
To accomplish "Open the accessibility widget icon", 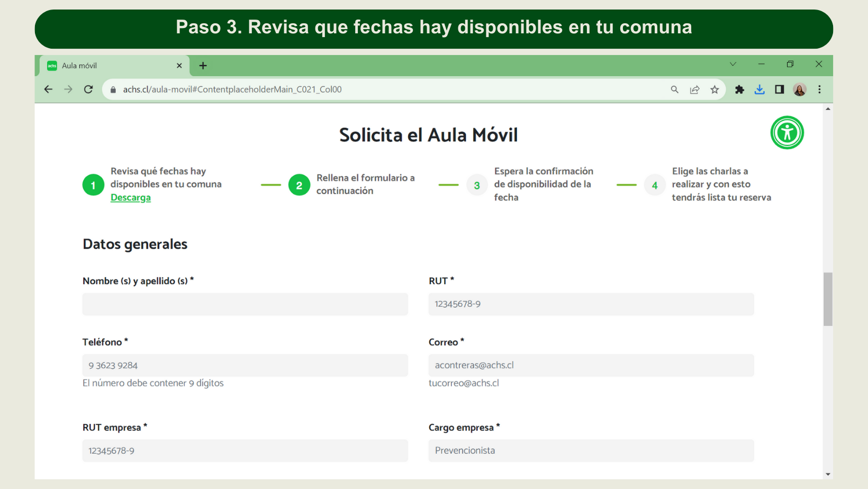I will [x=787, y=132].
